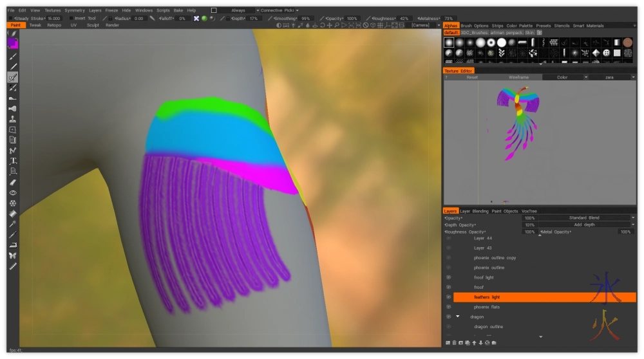Open the Standard Blend mode dropdown
The image size is (644, 359).
pyautogui.click(x=585, y=218)
